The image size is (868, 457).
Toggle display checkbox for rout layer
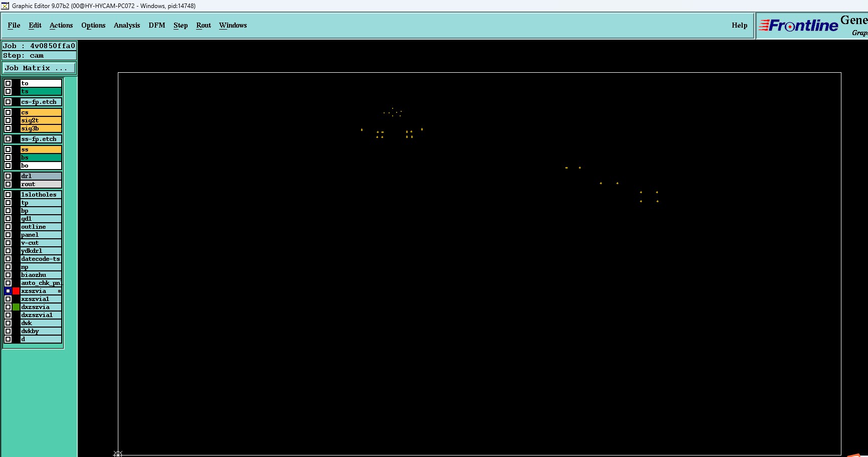pyautogui.click(x=8, y=184)
